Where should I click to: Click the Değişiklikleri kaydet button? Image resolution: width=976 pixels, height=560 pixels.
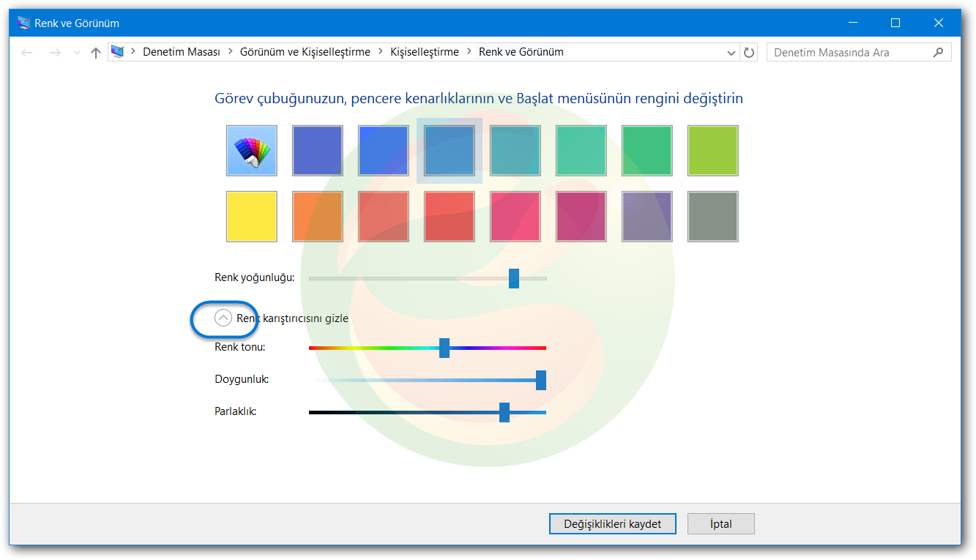click(x=612, y=523)
